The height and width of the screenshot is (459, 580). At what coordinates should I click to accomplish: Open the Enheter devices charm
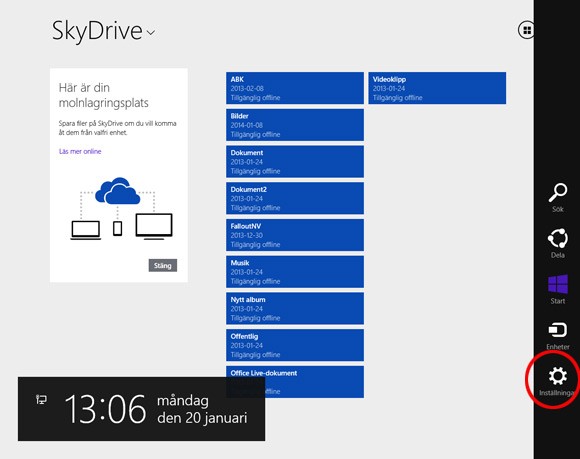coord(558,335)
